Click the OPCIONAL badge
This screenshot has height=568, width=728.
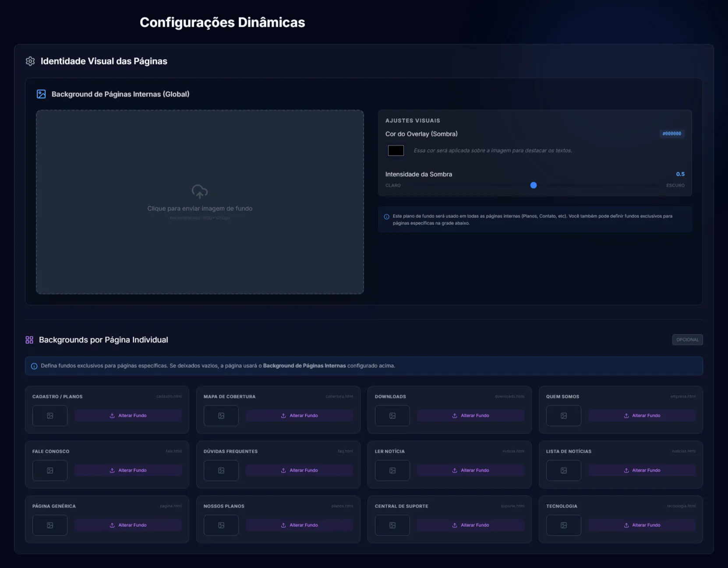click(687, 340)
